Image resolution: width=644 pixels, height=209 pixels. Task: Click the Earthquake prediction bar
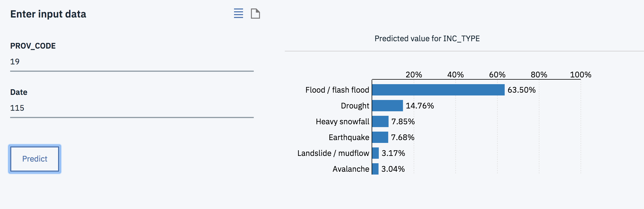coord(380,137)
